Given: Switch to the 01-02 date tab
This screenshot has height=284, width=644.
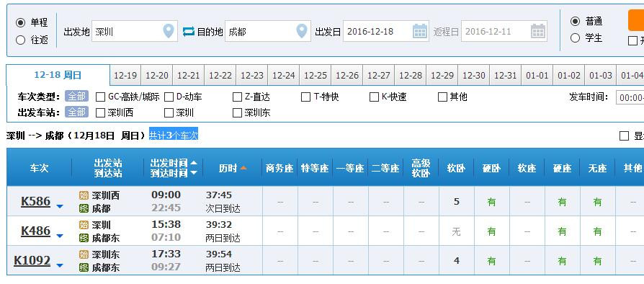Looking at the screenshot, I should point(569,76).
